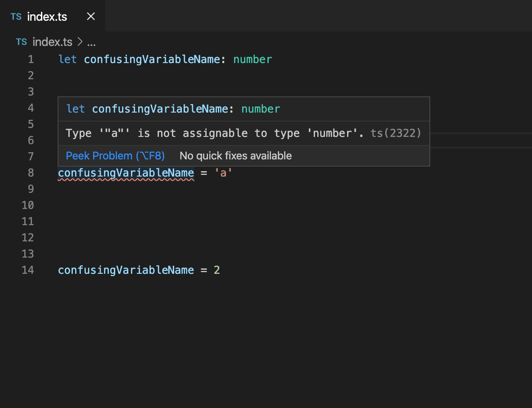Close the index.ts tab
The width and height of the screenshot is (532, 408).
coord(90,16)
